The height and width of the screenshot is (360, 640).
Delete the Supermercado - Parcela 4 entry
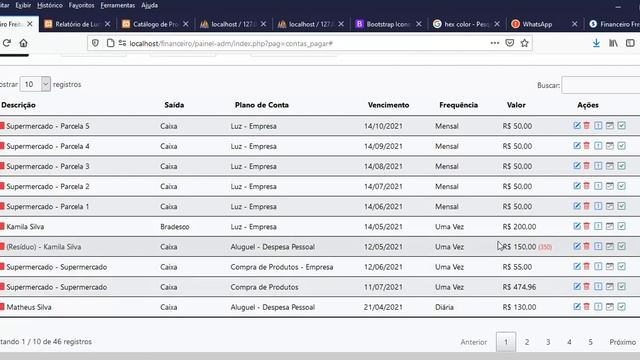(x=587, y=146)
